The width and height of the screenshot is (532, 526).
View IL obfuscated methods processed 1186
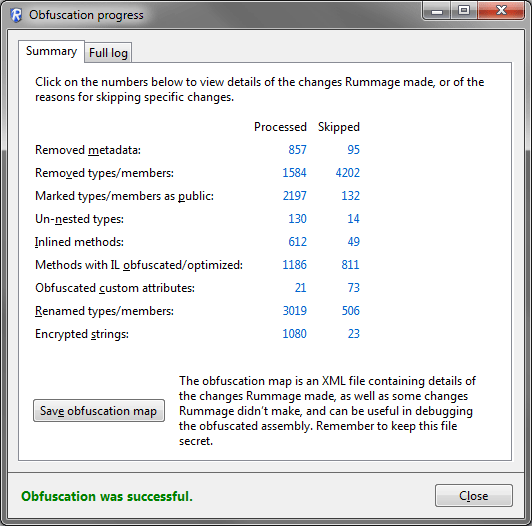[294, 265]
